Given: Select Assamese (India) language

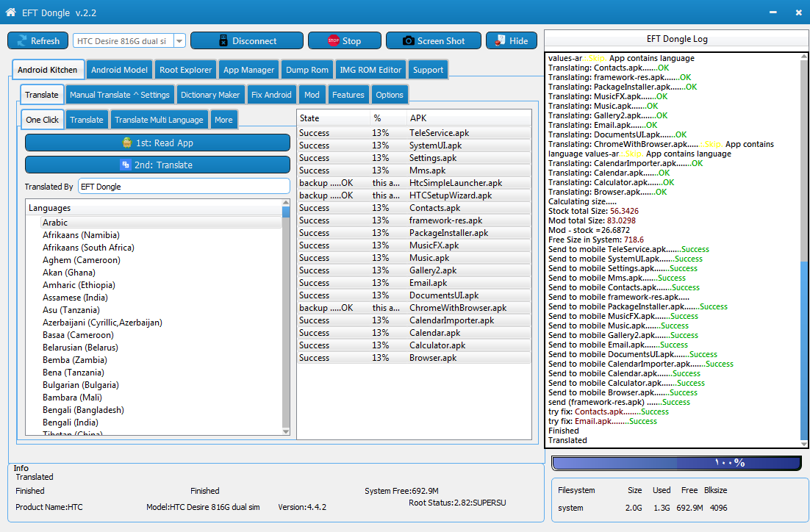Looking at the screenshot, I should coord(76,298).
